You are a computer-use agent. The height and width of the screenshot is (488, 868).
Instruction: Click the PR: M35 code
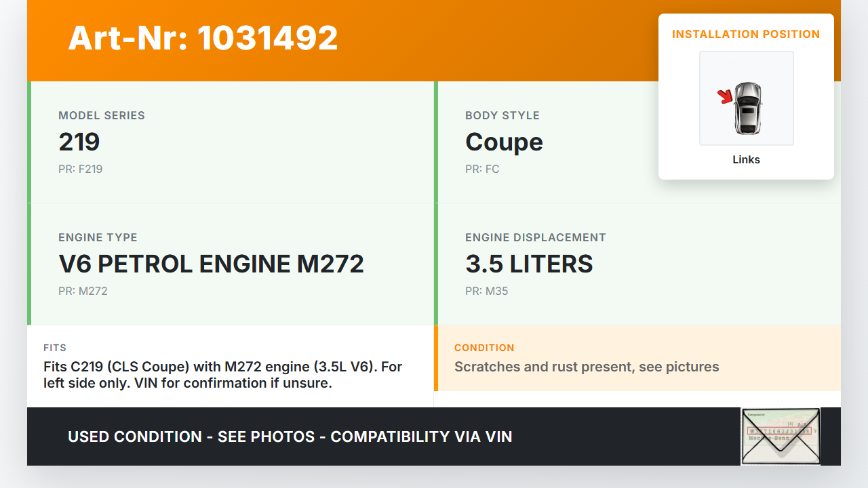click(486, 291)
